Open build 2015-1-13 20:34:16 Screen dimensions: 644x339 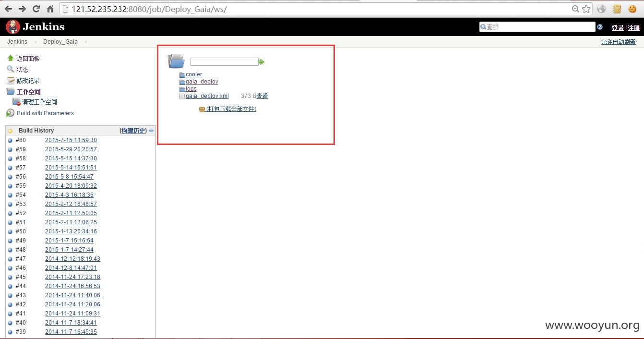click(x=71, y=231)
